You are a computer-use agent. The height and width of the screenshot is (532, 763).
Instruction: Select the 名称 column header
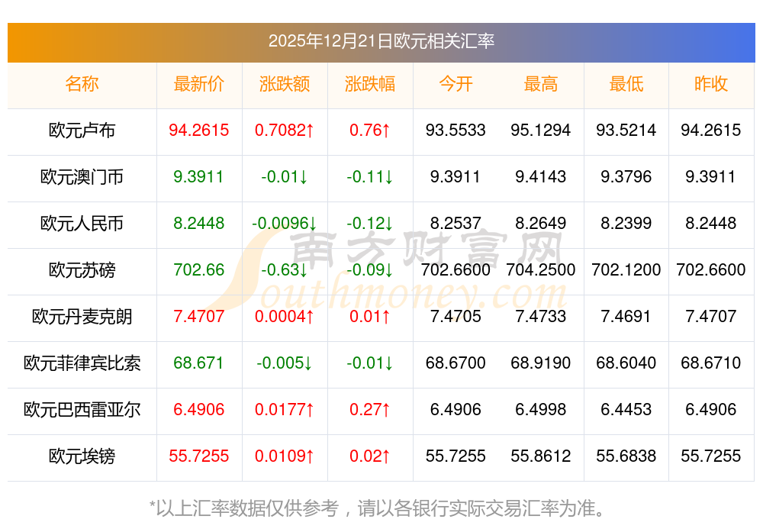(82, 84)
